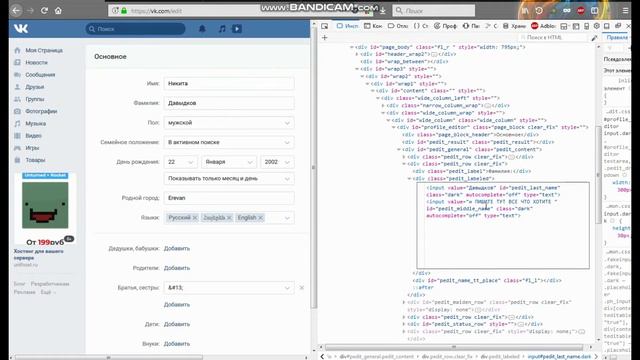640x360 pixels.
Task: Open Семейное положение dropdown
Action: [229, 142]
